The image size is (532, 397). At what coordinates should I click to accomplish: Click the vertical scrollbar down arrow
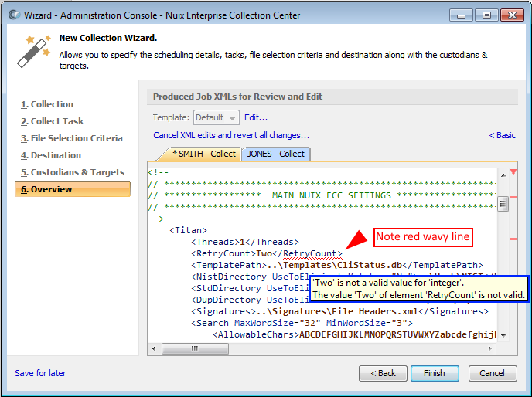coord(503,336)
